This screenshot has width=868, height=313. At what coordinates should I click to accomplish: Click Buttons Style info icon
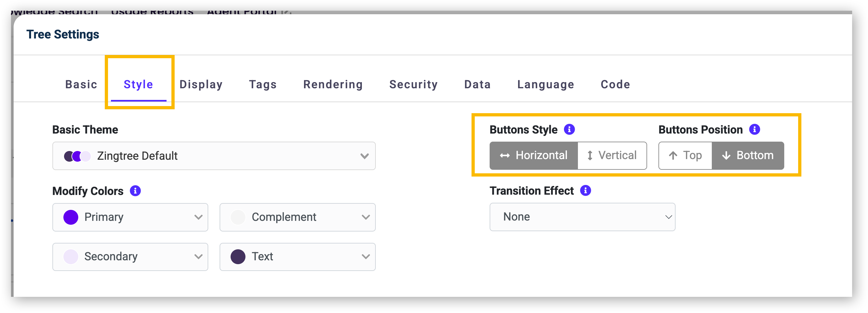pos(569,129)
